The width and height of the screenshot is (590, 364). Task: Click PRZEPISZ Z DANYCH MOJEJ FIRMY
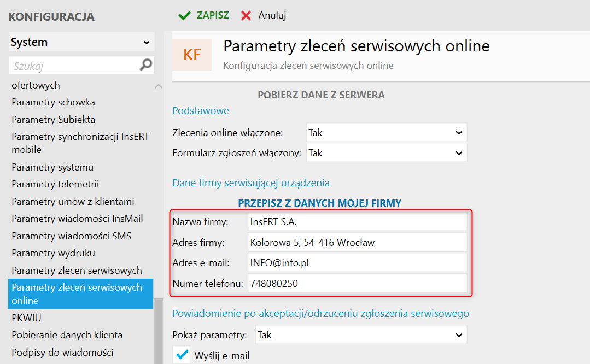(x=320, y=203)
